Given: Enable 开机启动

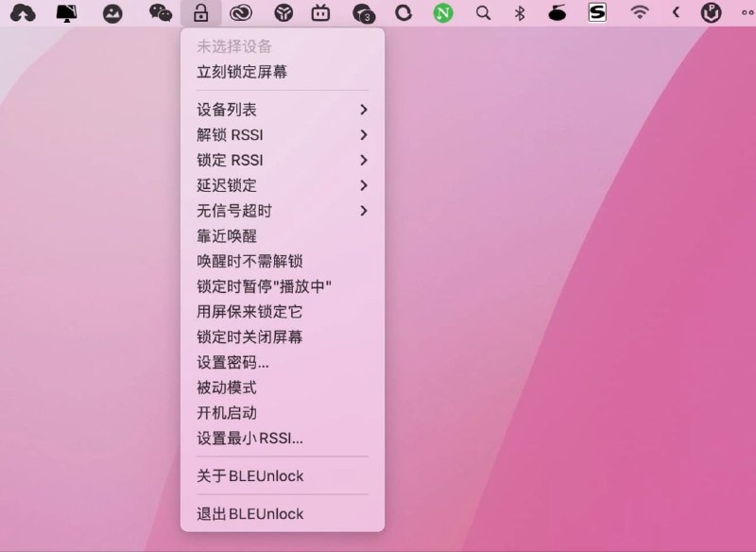Looking at the screenshot, I should [235, 413].
